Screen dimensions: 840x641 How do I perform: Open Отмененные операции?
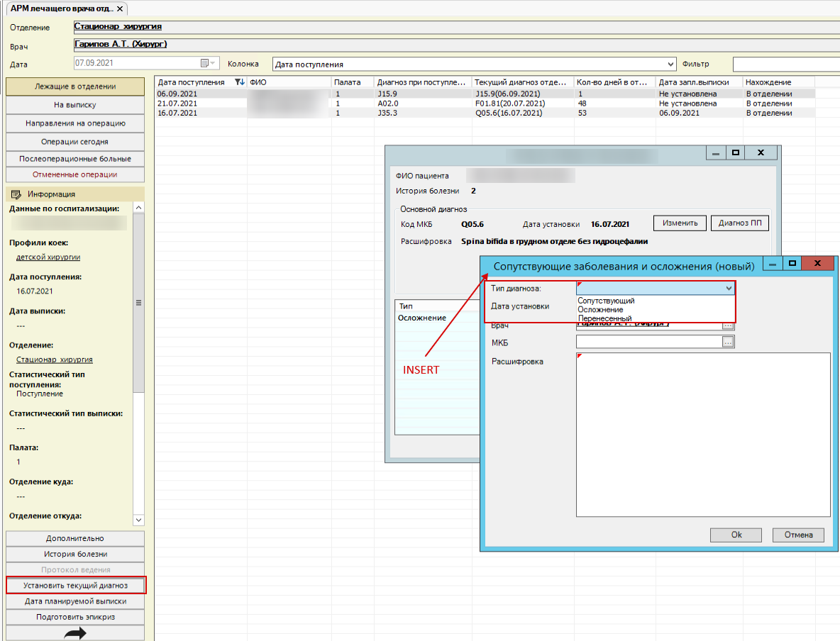point(75,174)
